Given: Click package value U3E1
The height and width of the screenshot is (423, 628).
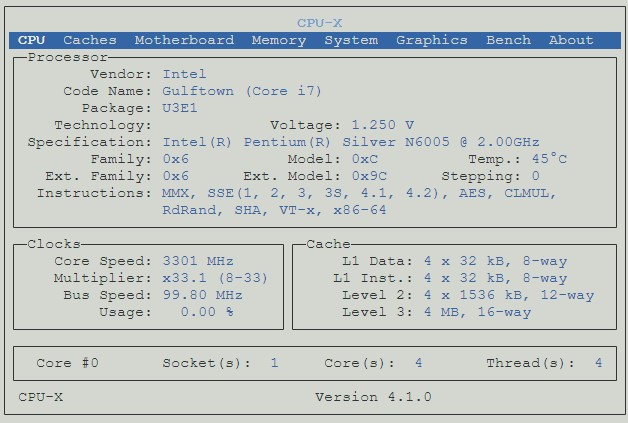Looking at the screenshot, I should tap(180, 108).
